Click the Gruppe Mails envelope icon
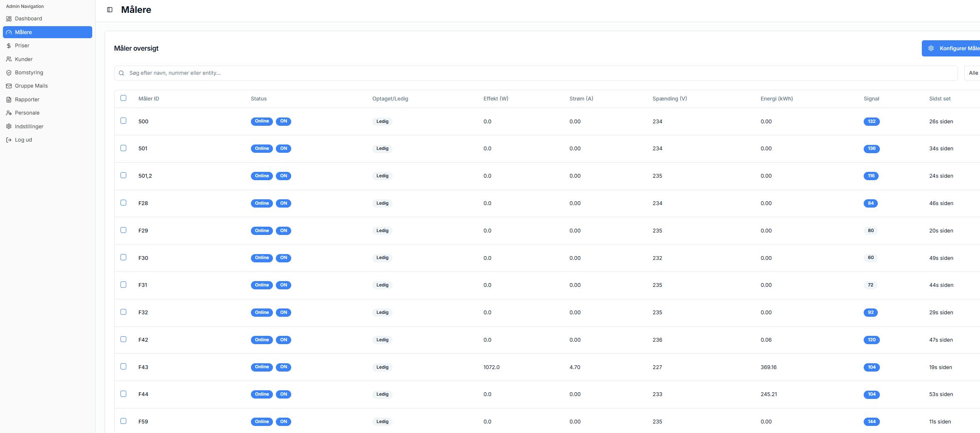980x433 pixels. tap(9, 86)
